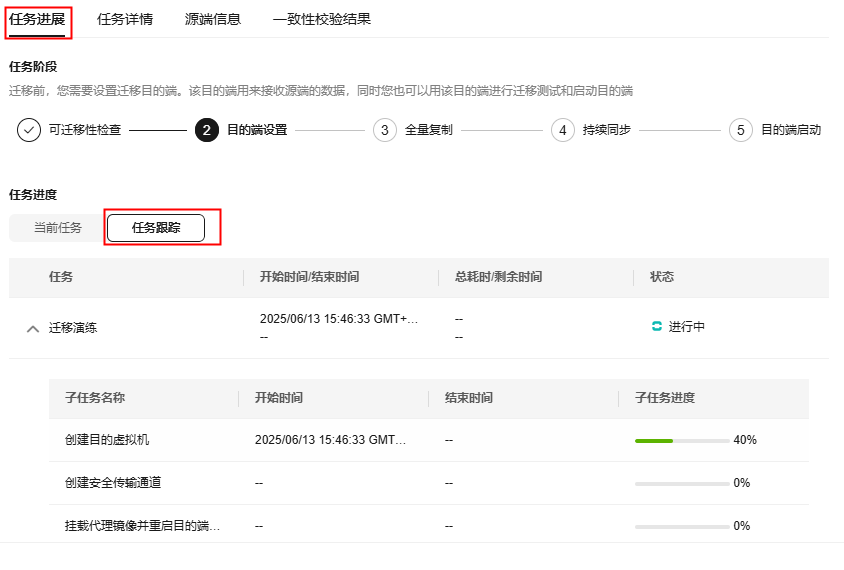Click the truncated 挂载代理镜像并重启目的端 subtask name
The width and height of the screenshot is (844, 570).
(143, 526)
